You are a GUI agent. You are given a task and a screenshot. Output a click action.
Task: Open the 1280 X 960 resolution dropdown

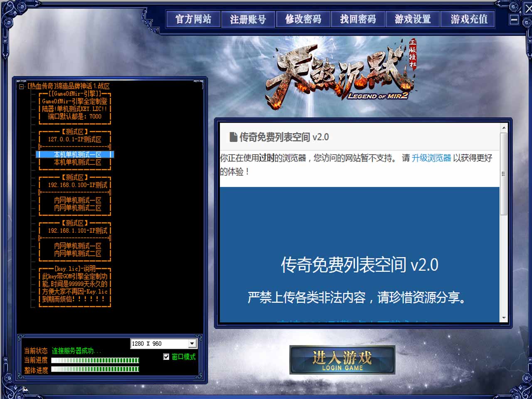[x=192, y=344]
